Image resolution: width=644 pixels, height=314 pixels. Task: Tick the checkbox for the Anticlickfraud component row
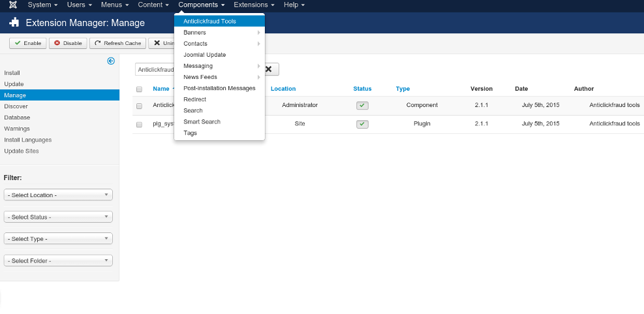pyautogui.click(x=139, y=106)
